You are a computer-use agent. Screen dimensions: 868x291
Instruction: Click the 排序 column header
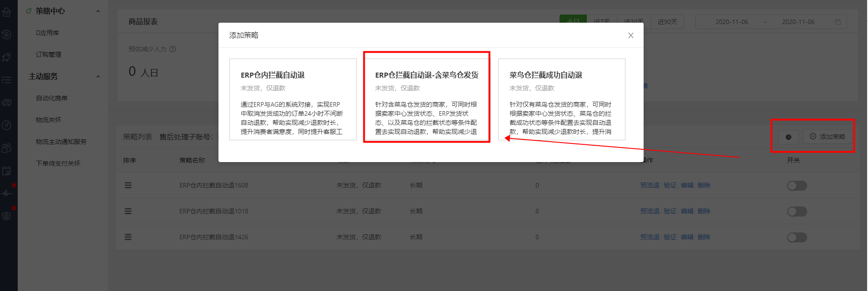[129, 160]
